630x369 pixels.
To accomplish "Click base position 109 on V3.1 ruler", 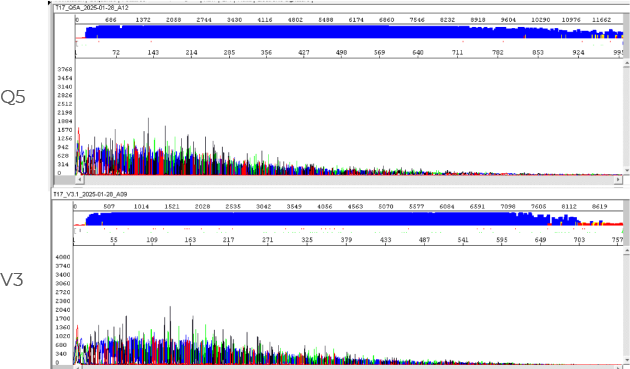I will (152, 240).
